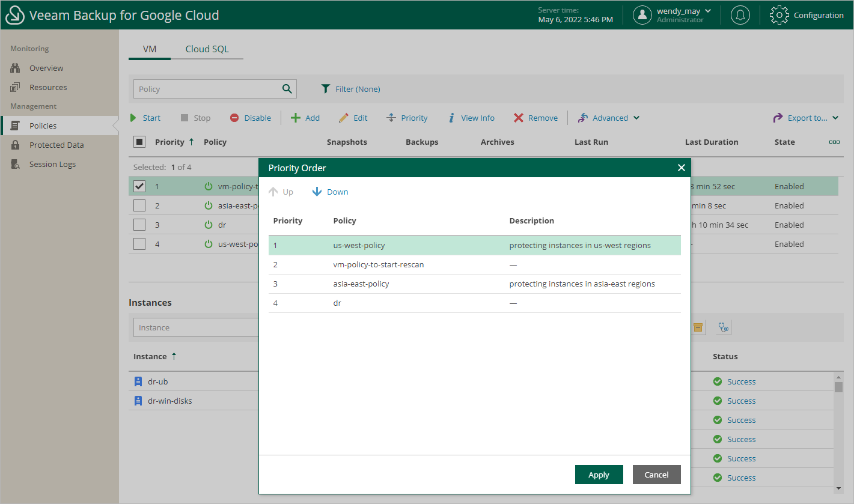Click the Stop policy toolbar button
The height and width of the screenshot is (504, 854).
(195, 118)
